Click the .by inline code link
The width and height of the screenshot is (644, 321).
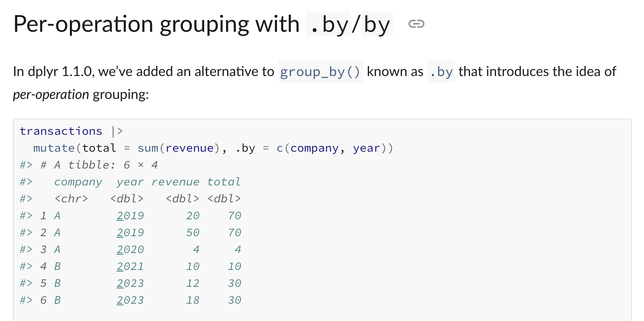coord(441,72)
